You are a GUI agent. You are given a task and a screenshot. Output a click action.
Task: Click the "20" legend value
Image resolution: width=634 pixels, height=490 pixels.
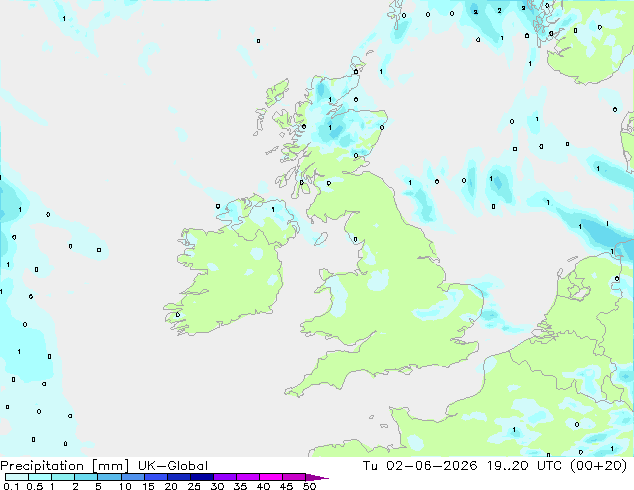point(171,486)
